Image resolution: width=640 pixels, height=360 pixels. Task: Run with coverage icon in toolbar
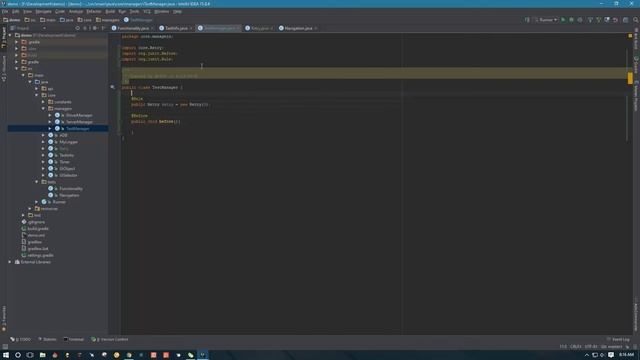click(x=580, y=20)
